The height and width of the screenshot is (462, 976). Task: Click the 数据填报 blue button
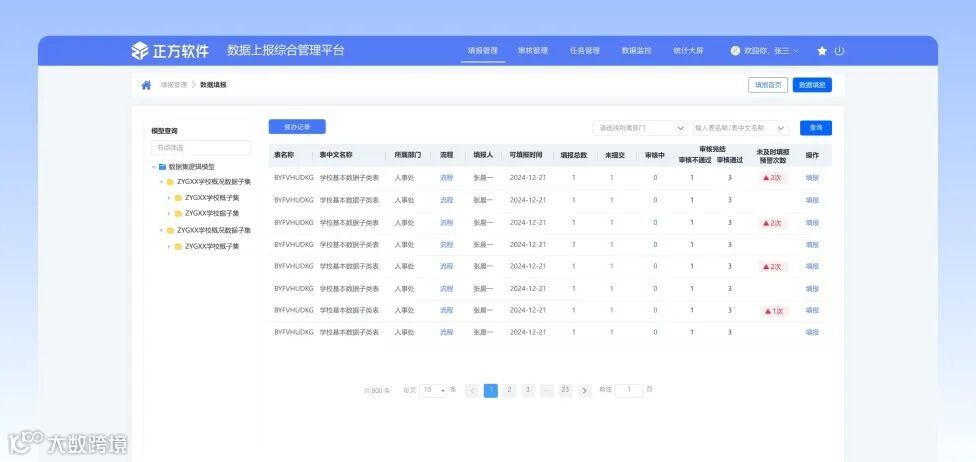[x=812, y=85]
